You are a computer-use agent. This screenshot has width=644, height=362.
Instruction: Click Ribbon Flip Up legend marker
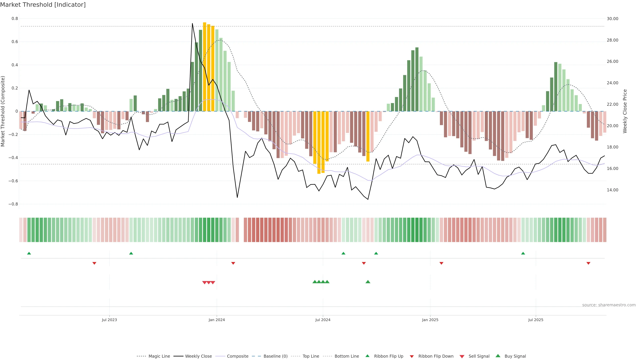[367, 356]
